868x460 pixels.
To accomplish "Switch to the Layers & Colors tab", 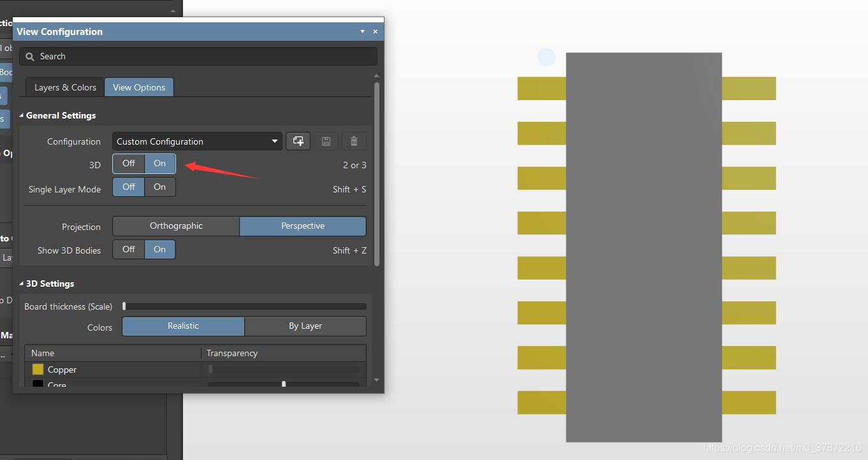I will click(65, 87).
